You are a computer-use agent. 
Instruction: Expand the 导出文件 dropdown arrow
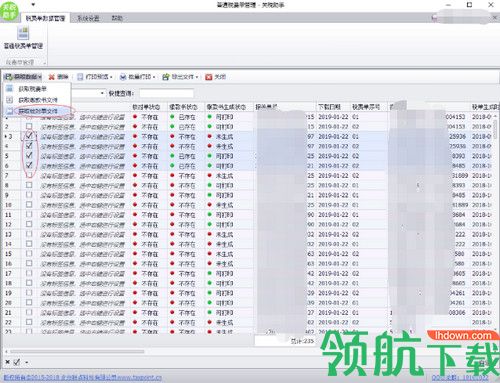197,77
